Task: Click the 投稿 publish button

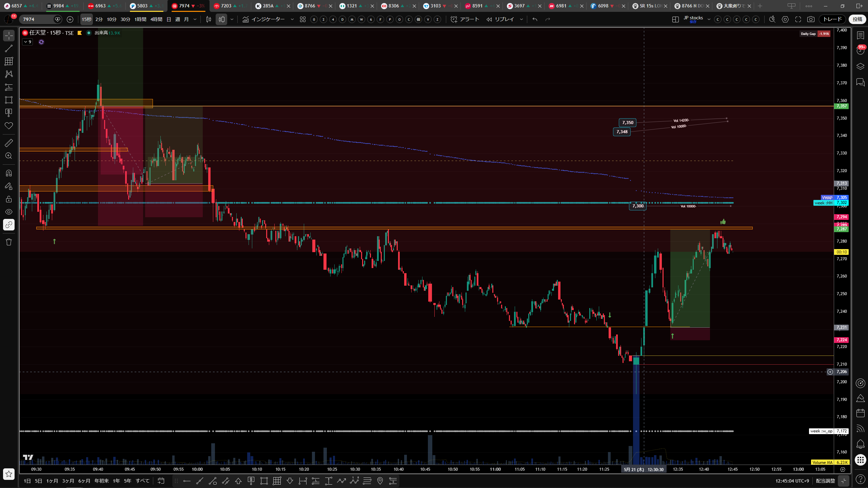Action: point(857,19)
